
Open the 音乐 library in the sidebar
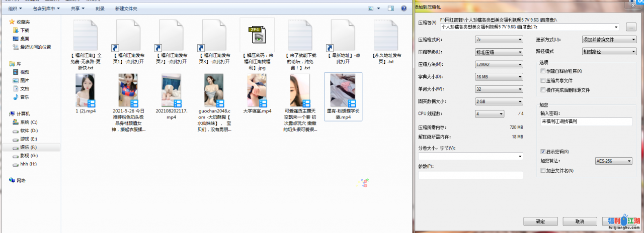[24, 97]
